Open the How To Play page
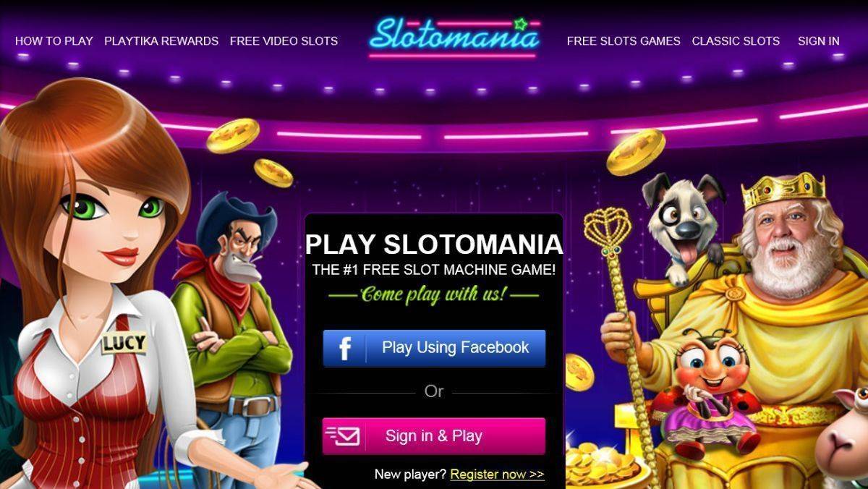 coord(54,41)
